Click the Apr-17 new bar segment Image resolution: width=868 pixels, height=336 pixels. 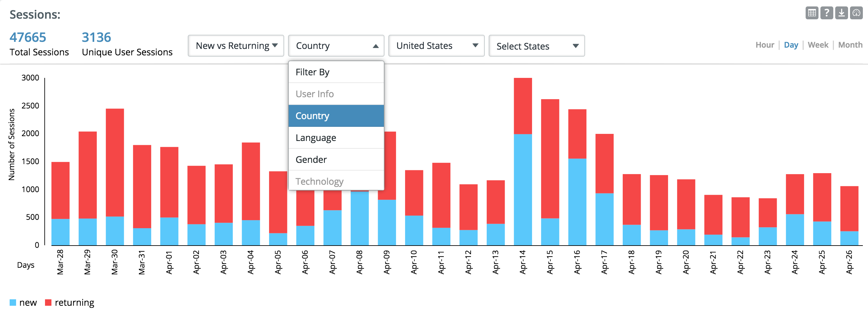pos(604,219)
